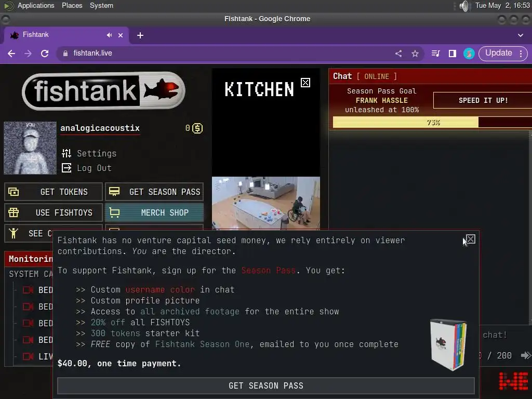Viewport: 532px width, 399px height.
Task: Select the Fishtank browser tab
Action: click(x=66, y=35)
